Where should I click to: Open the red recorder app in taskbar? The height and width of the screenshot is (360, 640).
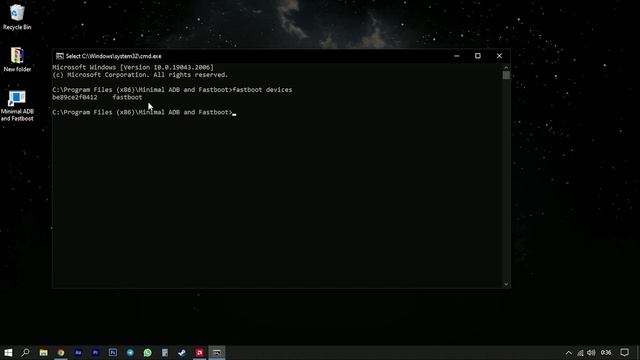click(x=200, y=352)
